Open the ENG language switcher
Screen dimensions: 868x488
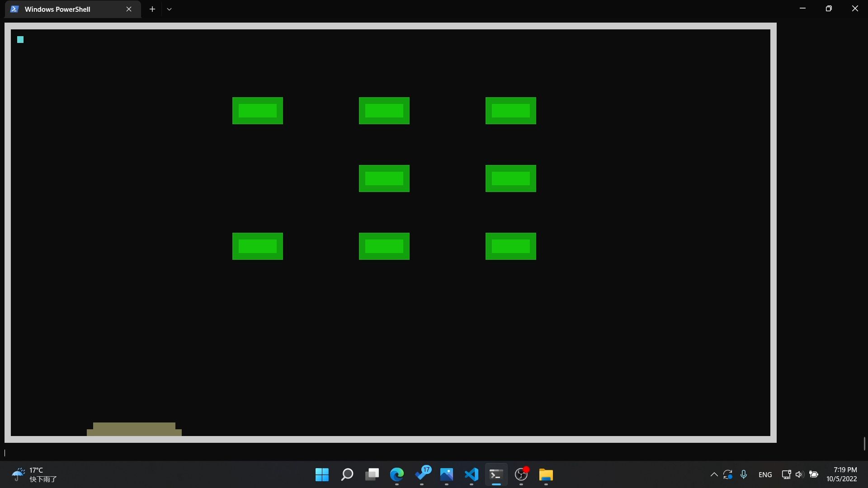765,474
